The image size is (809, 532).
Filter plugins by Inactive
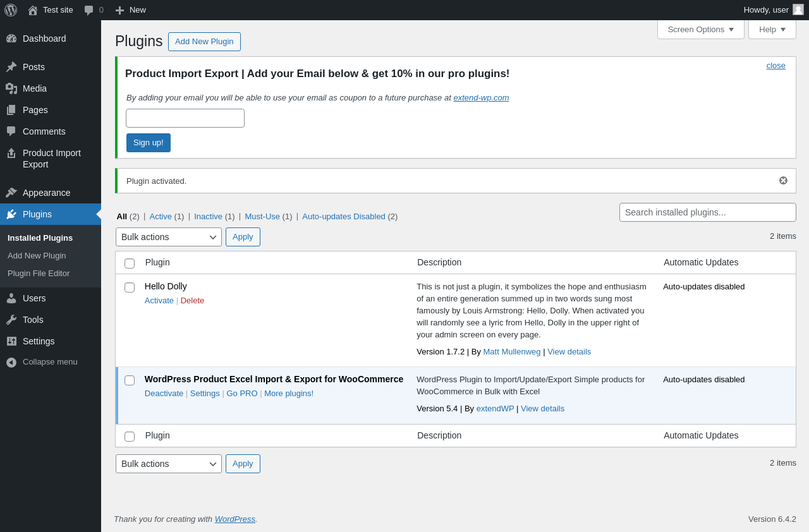208,216
